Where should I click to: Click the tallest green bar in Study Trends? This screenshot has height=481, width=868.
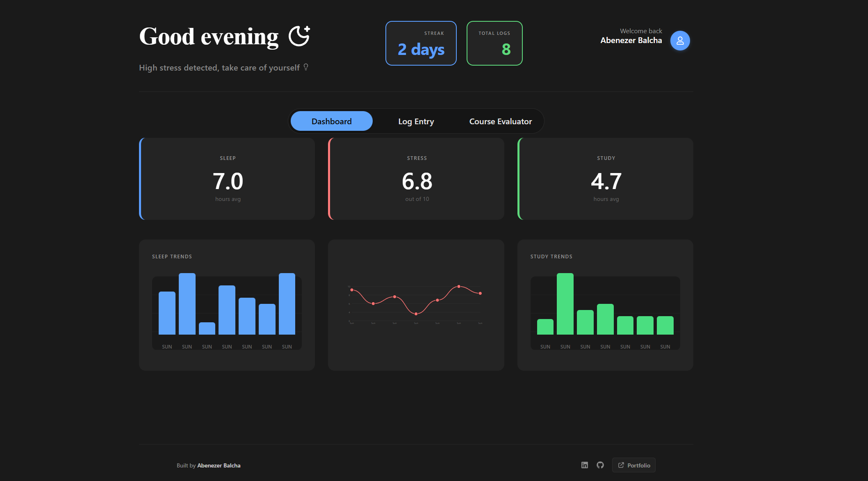point(565,304)
